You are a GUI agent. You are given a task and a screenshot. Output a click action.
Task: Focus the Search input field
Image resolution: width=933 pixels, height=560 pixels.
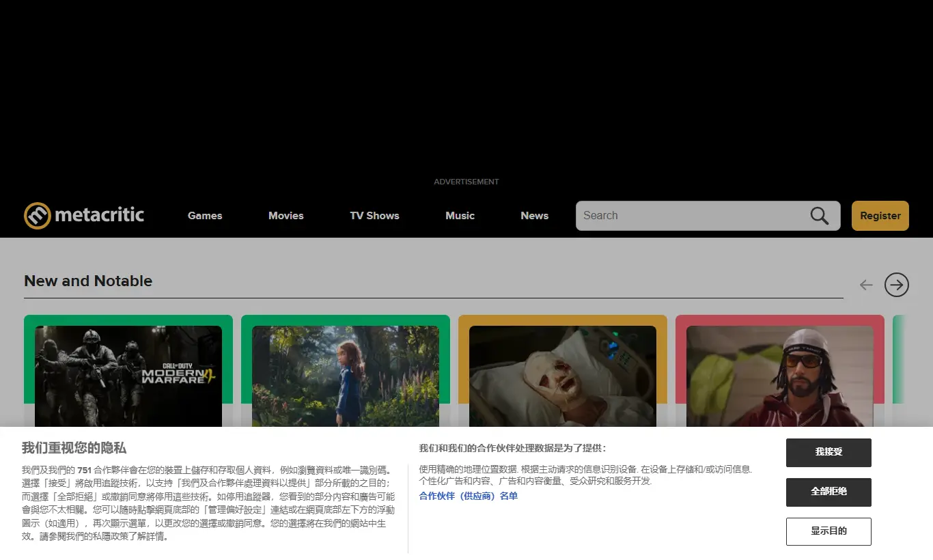(708, 216)
